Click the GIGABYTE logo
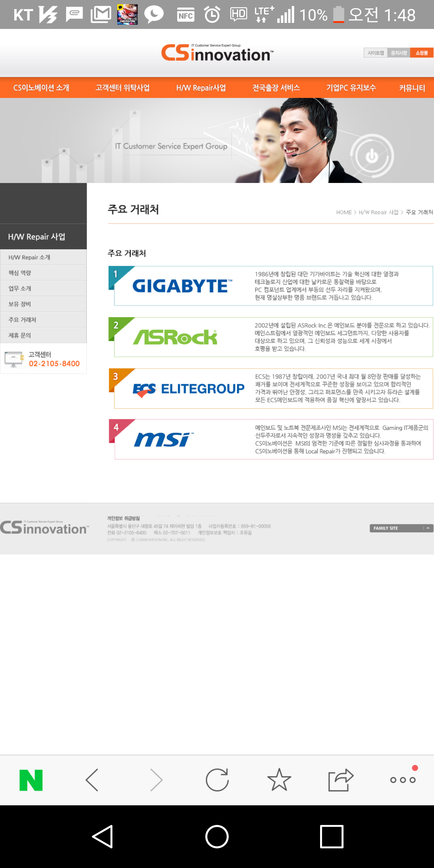 182,286
